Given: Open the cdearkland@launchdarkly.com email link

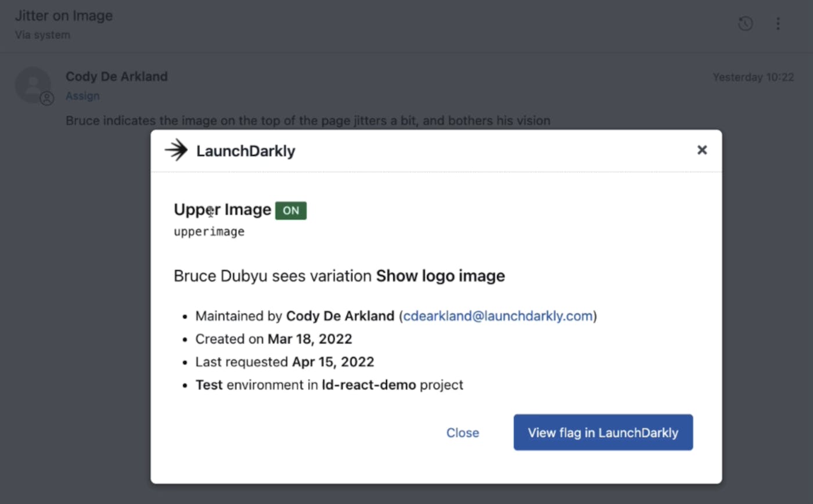Looking at the screenshot, I should [498, 316].
